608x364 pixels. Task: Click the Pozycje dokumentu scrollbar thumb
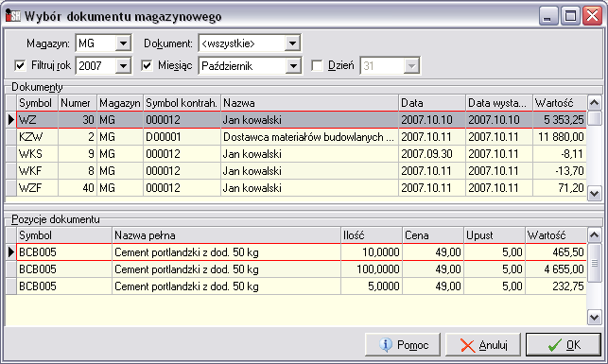click(595, 263)
